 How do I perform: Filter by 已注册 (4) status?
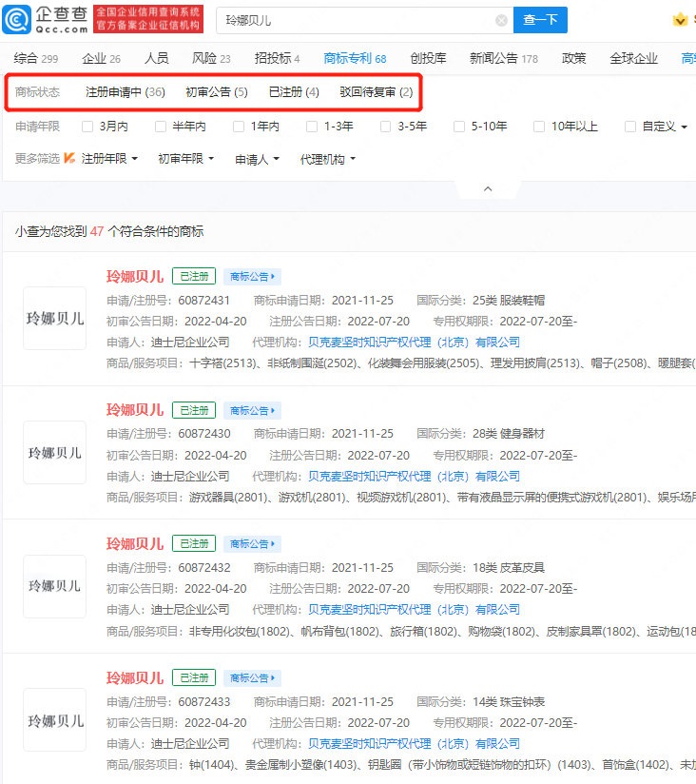[294, 92]
